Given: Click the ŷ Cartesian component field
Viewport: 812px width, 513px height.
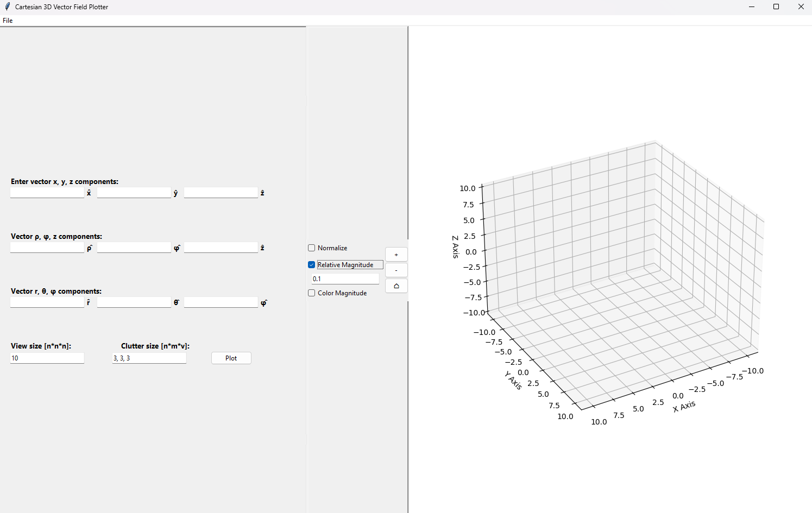Looking at the screenshot, I should pyautogui.click(x=134, y=193).
